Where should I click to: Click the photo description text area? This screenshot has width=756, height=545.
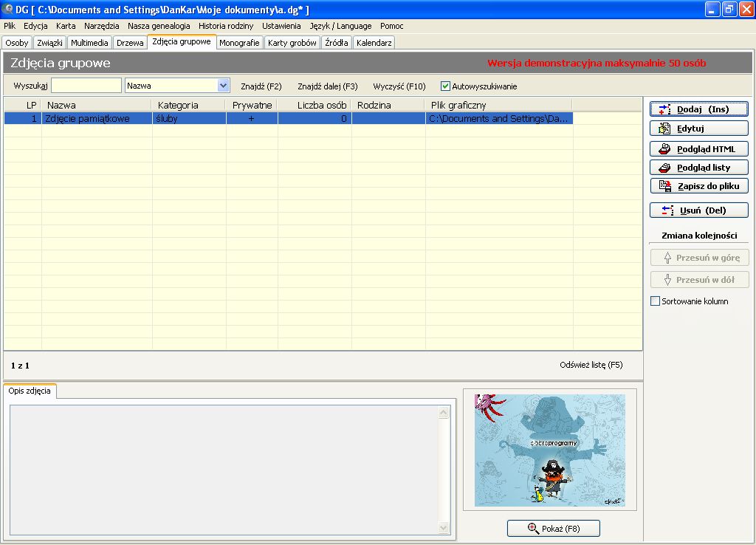click(x=224, y=470)
